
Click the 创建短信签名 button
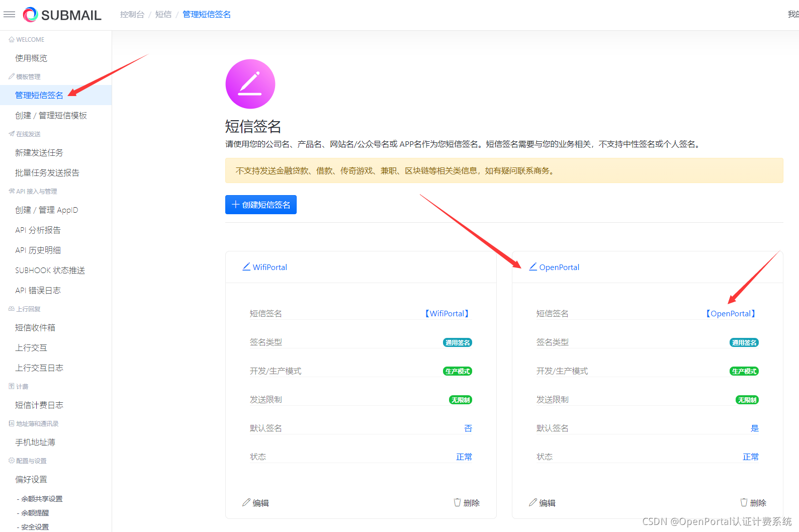(261, 205)
